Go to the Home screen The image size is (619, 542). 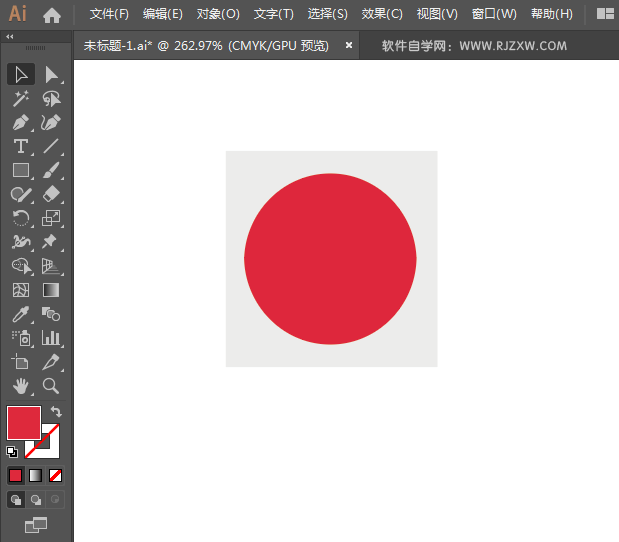pyautogui.click(x=52, y=14)
